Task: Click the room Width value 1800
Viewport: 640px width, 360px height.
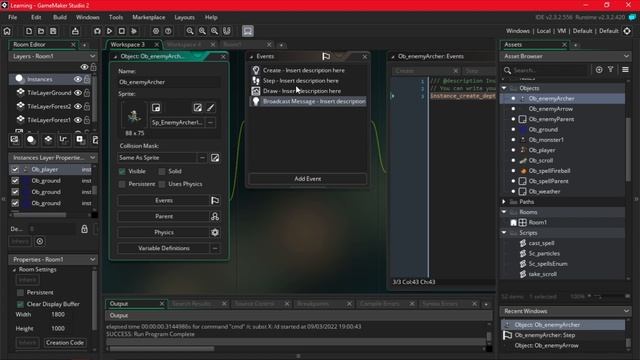Action: tap(58, 314)
